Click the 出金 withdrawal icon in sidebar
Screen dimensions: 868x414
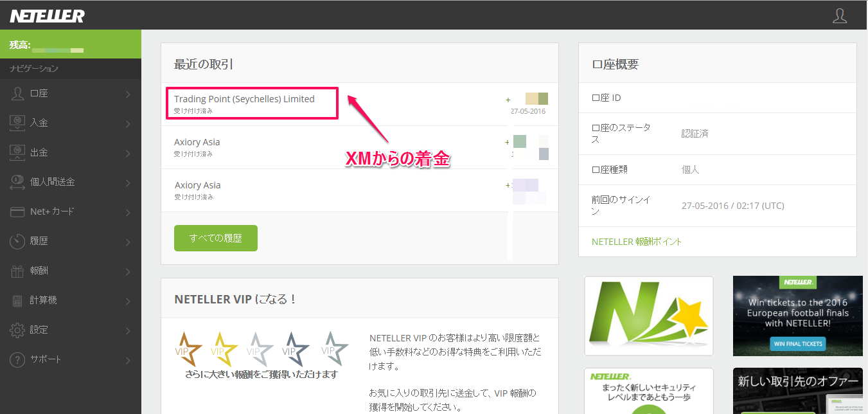(17, 152)
